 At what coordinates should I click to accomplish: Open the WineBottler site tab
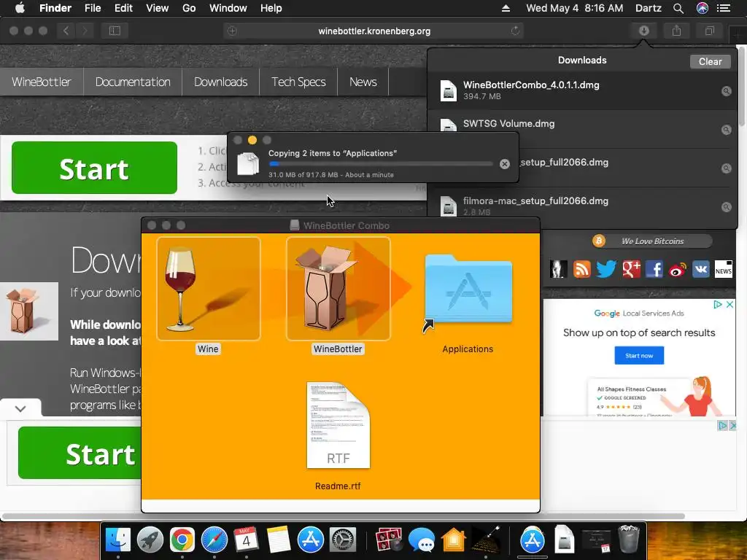click(x=42, y=82)
